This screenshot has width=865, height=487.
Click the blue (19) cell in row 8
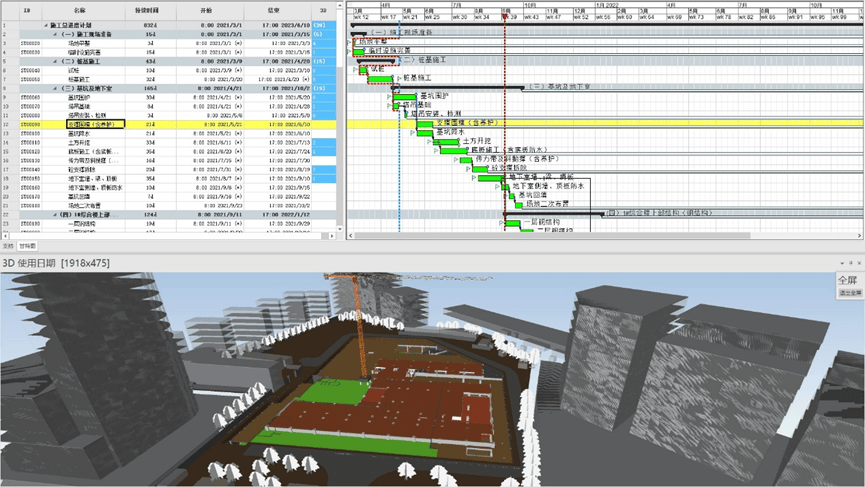coord(324,88)
